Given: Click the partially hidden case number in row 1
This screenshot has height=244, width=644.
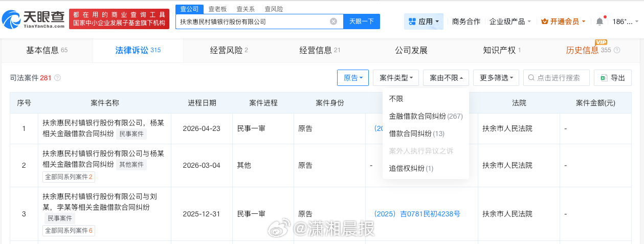Looking at the screenshot, I should click(378, 128).
